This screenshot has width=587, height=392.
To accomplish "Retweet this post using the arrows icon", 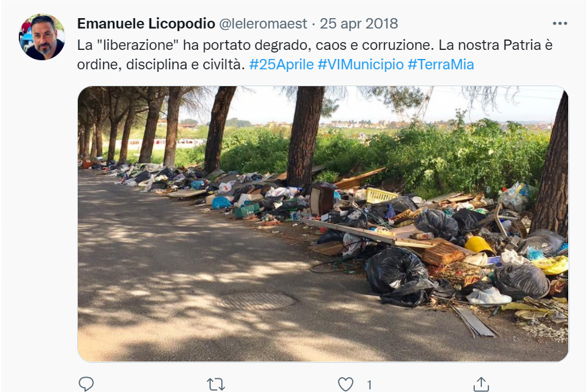I will point(215,384).
